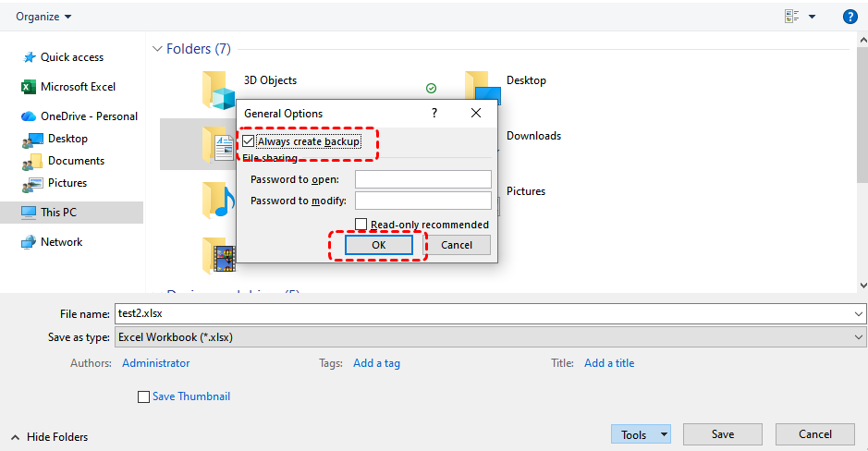Expand the Save as type dropdown
Image resolution: width=868 pixels, height=451 pixels.
[859, 337]
